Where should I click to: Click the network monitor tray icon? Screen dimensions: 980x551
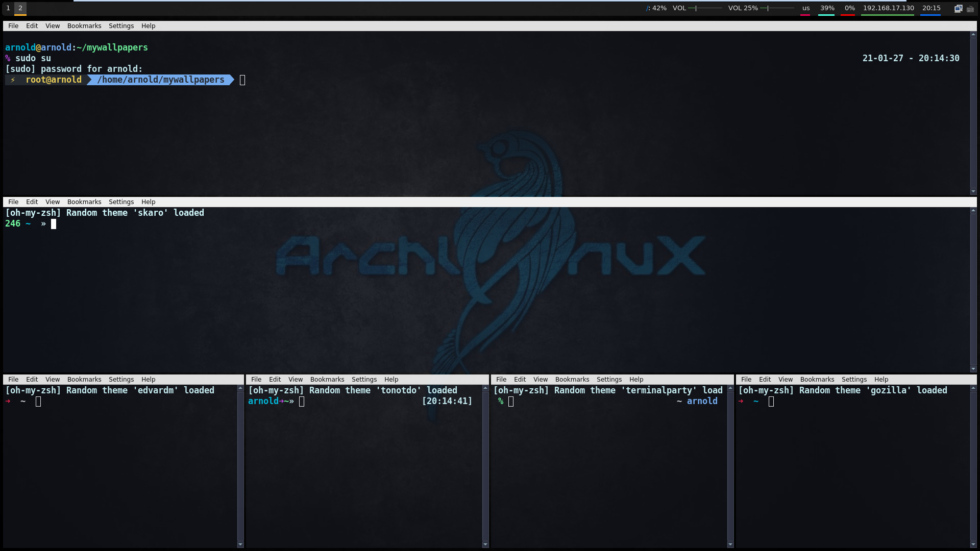(958, 8)
